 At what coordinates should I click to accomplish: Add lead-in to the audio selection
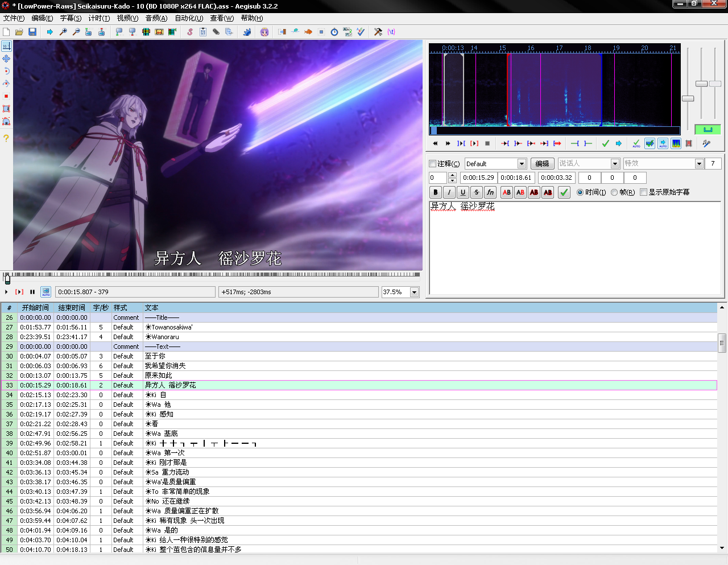(575, 143)
